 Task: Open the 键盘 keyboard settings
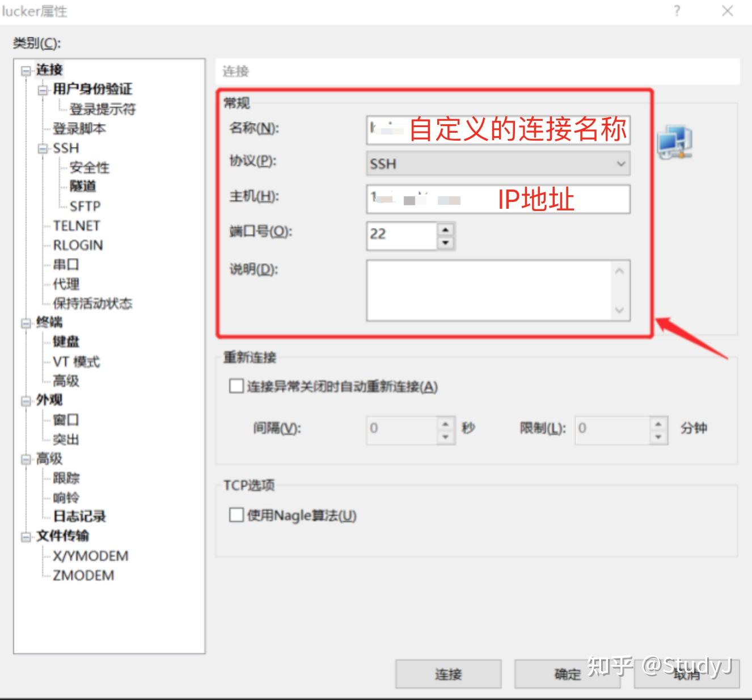click(x=66, y=341)
